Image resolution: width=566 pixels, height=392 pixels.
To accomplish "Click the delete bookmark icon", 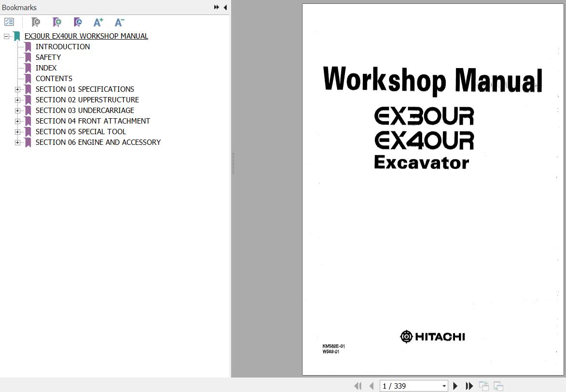I will click(35, 22).
